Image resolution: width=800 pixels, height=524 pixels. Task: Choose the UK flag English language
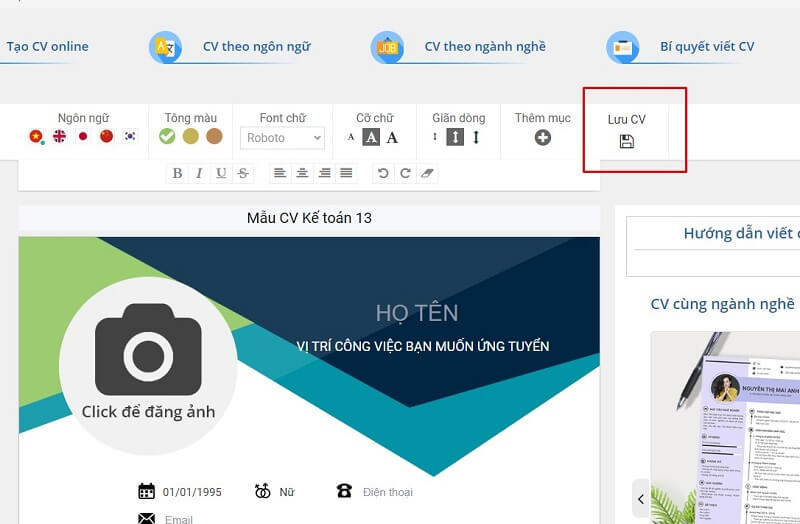click(x=60, y=137)
